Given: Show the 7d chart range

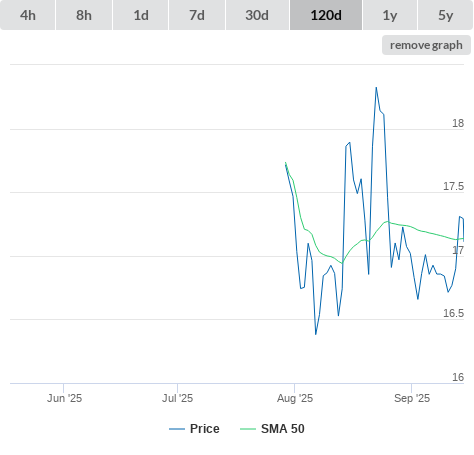Looking at the screenshot, I should [x=197, y=15].
